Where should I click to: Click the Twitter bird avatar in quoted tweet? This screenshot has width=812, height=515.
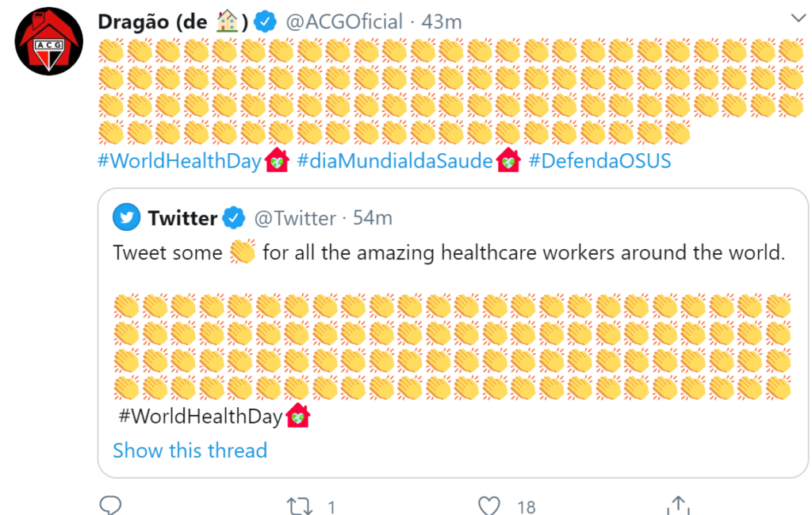tap(126, 217)
